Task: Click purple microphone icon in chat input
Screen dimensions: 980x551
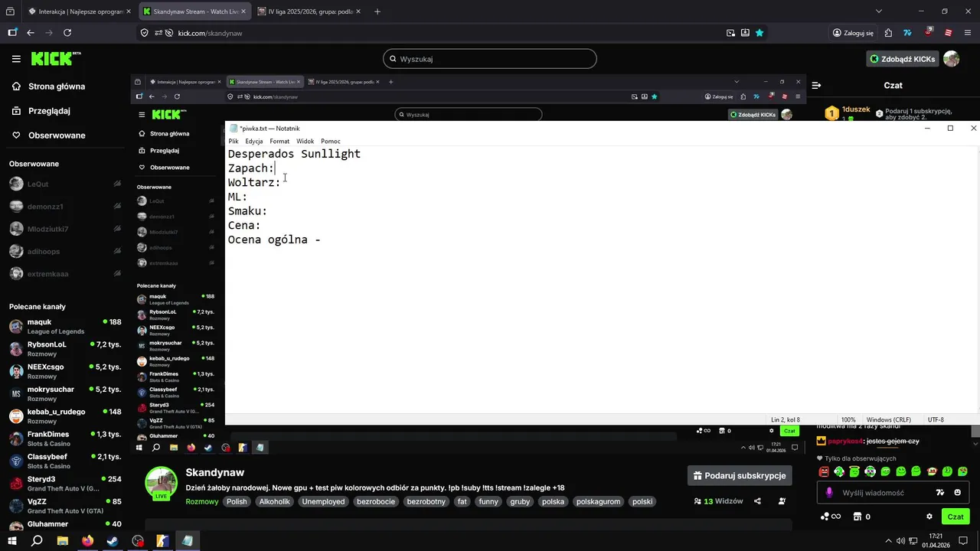Action: coord(829,493)
